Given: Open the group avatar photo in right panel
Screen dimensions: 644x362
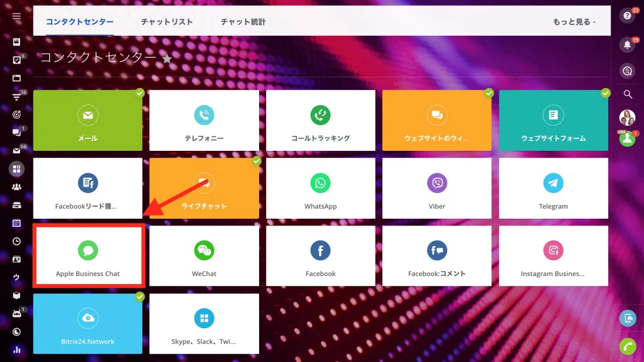Looking at the screenshot, I should 627,118.
